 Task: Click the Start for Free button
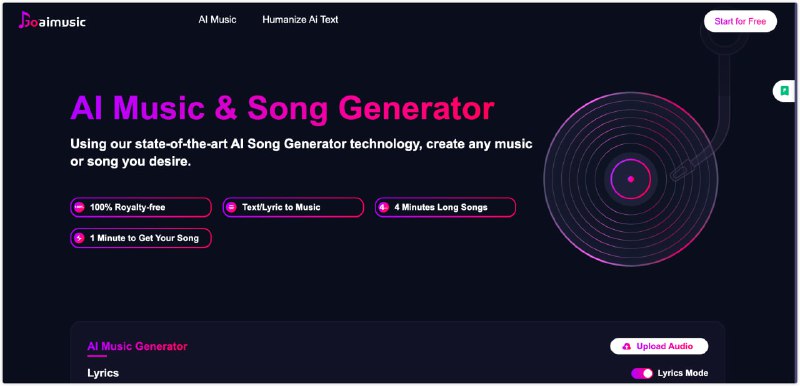[x=740, y=21]
